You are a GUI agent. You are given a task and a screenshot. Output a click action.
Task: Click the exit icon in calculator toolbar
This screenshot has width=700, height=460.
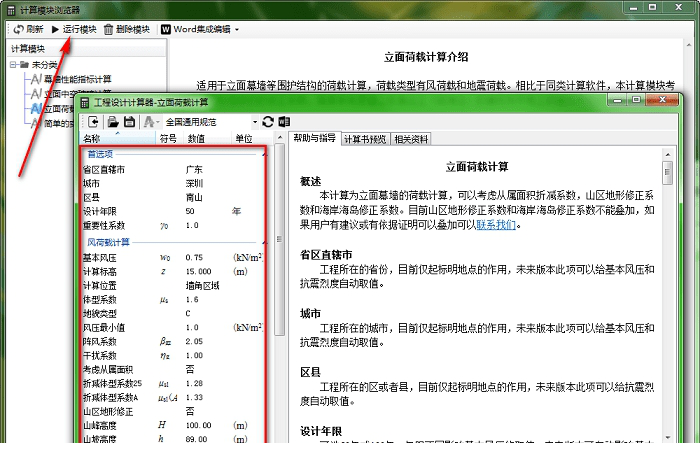pos(93,121)
